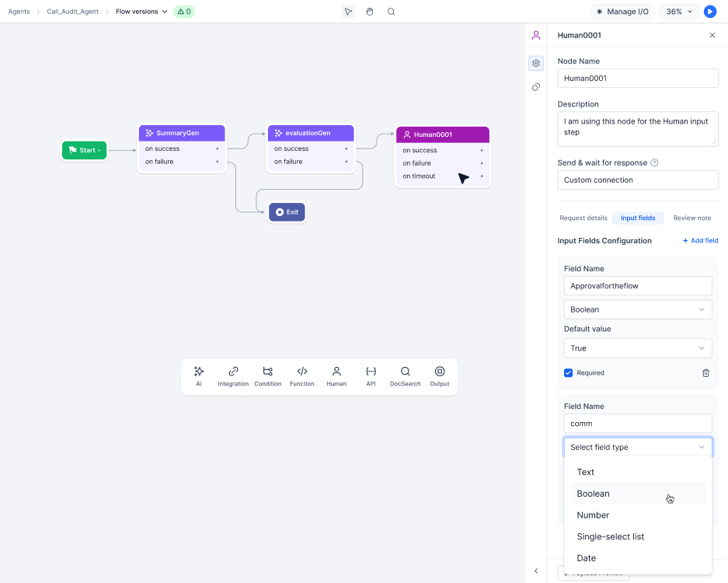728x583 pixels.
Task: Add a Condition node from the toolbar
Action: tap(267, 376)
